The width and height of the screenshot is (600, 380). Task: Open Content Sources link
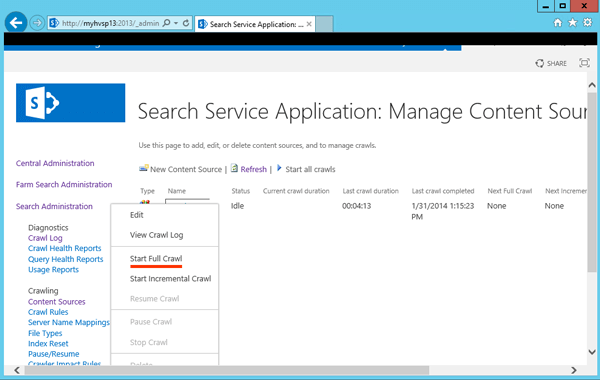pos(57,302)
